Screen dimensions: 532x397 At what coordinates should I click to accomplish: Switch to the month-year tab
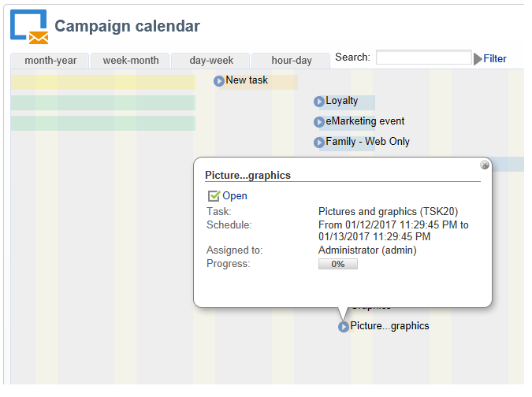coord(50,61)
